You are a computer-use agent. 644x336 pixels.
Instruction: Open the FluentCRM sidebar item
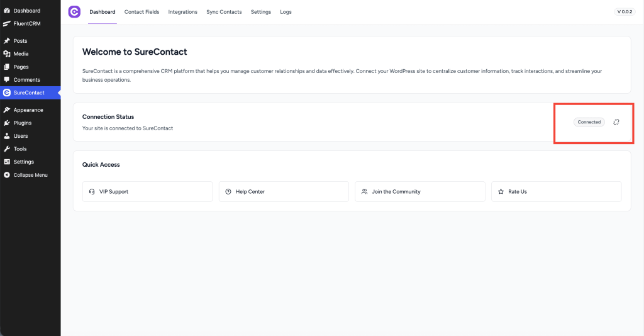pos(26,23)
